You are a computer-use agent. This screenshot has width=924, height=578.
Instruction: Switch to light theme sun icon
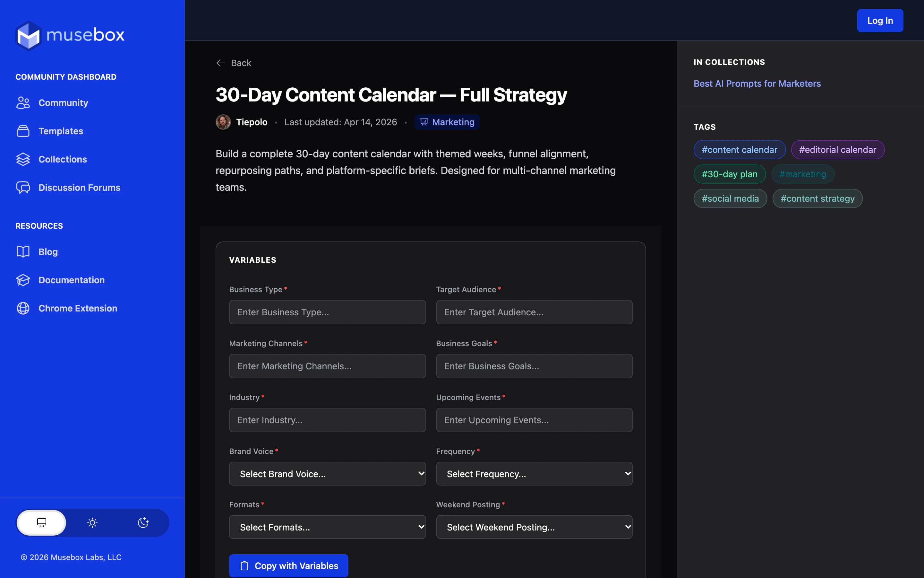click(92, 522)
